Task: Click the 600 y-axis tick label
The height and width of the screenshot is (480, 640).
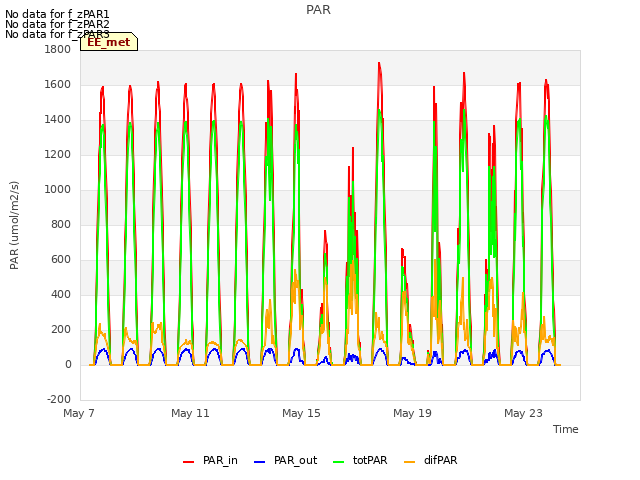Action: 61,260
